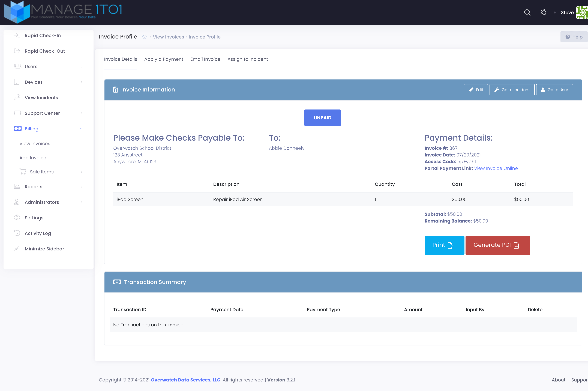Expand the Devices submenu chevron
This screenshot has height=391, width=588.
click(x=81, y=82)
